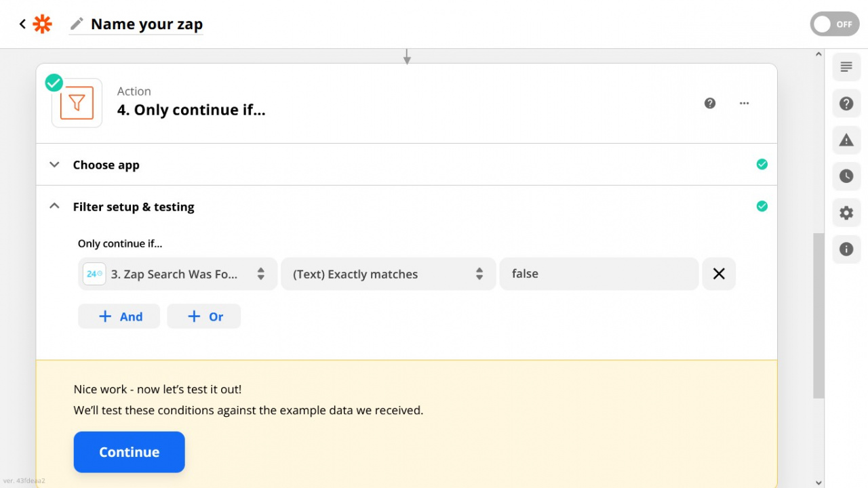Edit the 'false' value field

599,274
